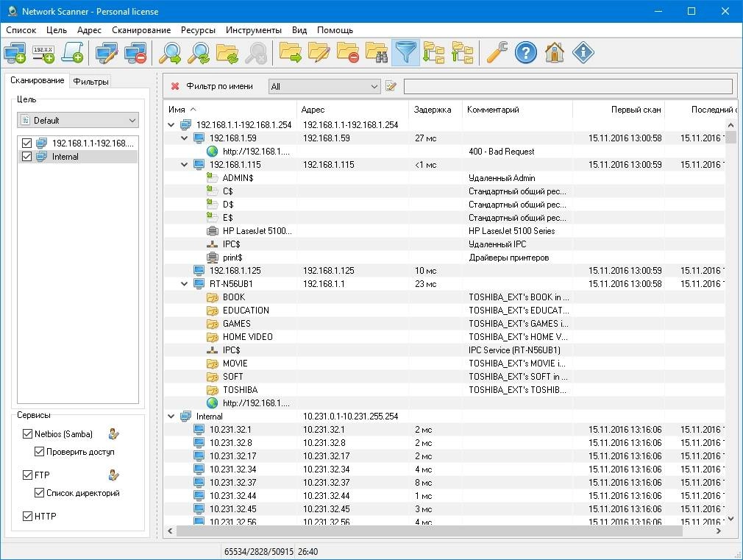Toggle the FTP service checkbox
The image size is (743, 560).
tap(27, 475)
